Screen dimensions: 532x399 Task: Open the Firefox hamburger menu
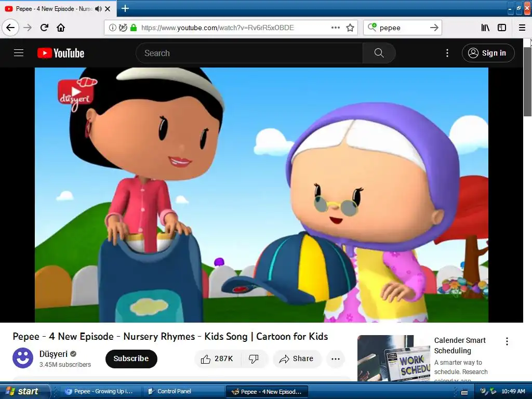[522, 28]
